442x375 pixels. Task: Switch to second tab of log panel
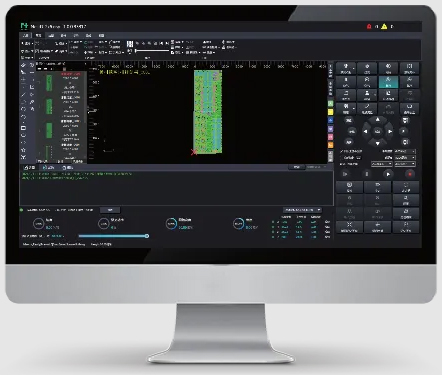click(x=48, y=168)
